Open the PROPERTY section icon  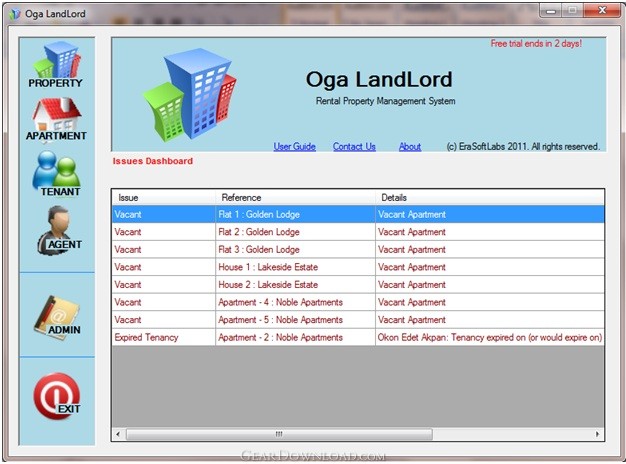click(56, 64)
